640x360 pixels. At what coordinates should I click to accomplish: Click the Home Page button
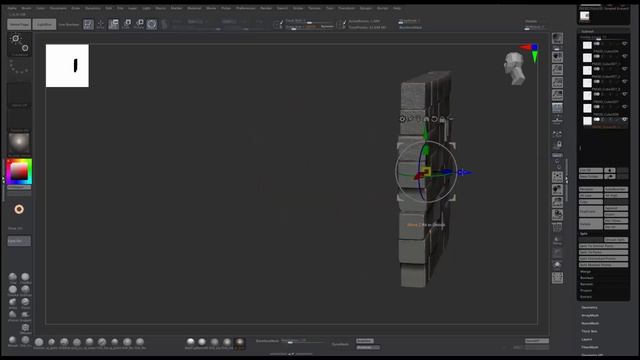click(19, 24)
